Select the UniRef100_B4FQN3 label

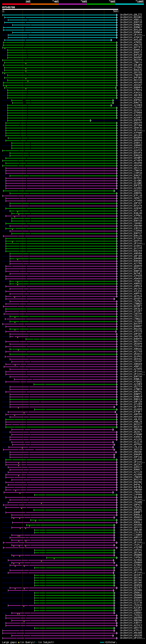coord(131,77)
